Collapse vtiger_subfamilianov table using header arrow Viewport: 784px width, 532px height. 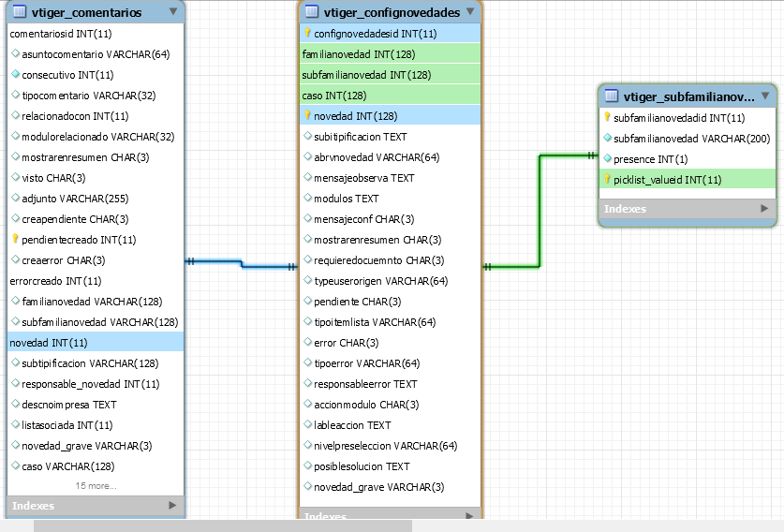(x=765, y=96)
